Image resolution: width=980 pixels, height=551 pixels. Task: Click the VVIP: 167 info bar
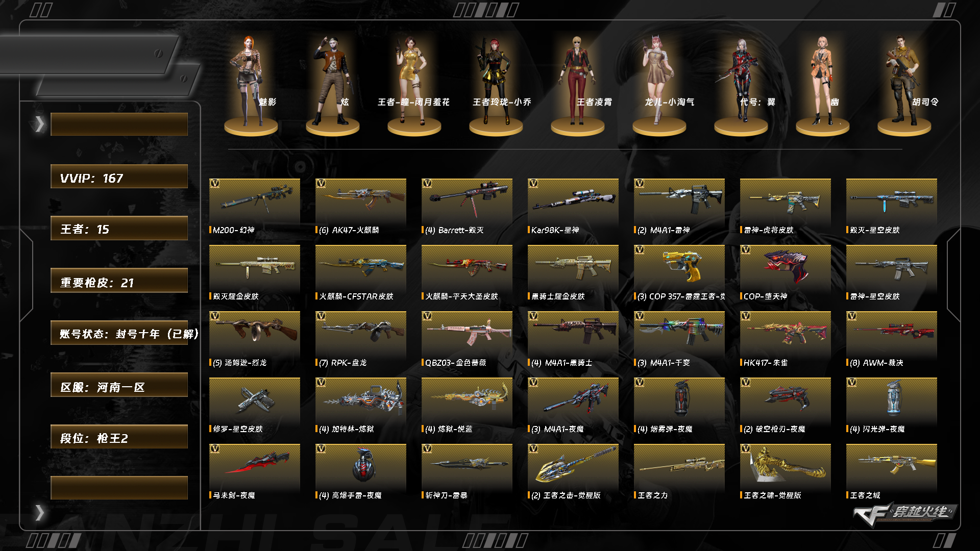coord(119,177)
